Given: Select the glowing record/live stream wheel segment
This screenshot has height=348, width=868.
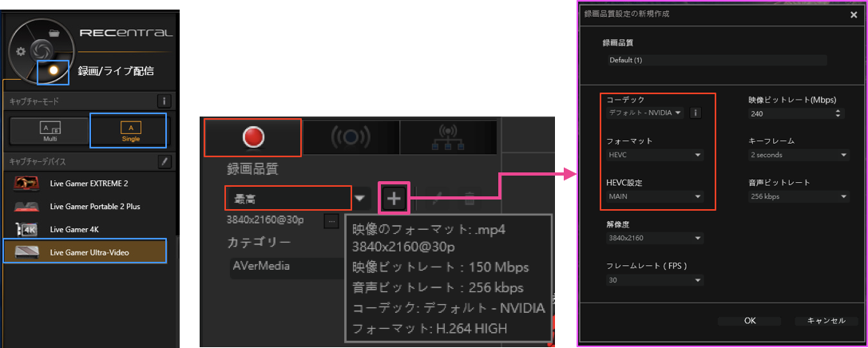Looking at the screenshot, I should click(54, 72).
